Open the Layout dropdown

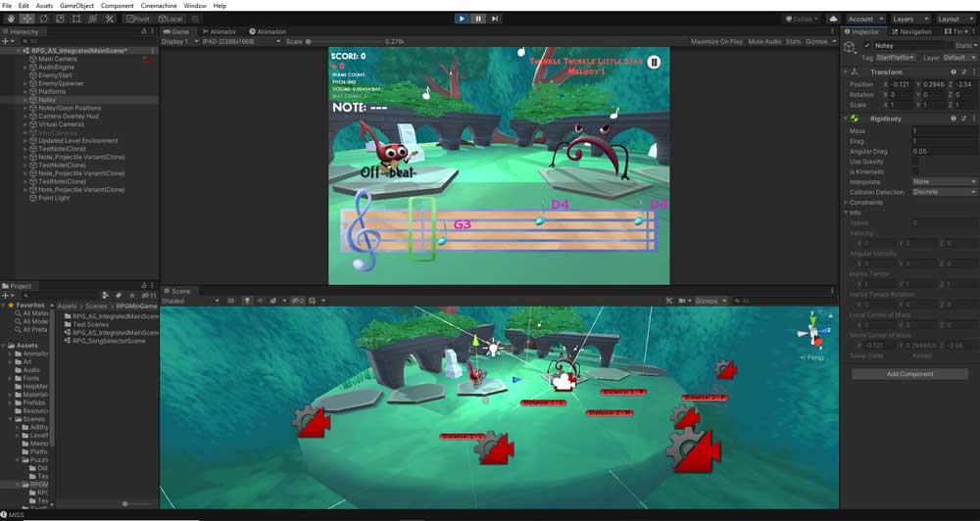point(954,19)
